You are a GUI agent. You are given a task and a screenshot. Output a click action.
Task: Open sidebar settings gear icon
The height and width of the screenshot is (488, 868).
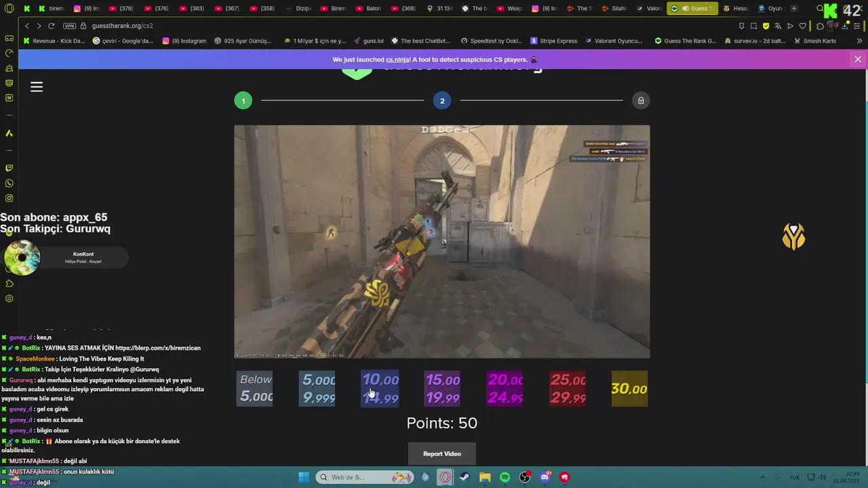[9, 298]
